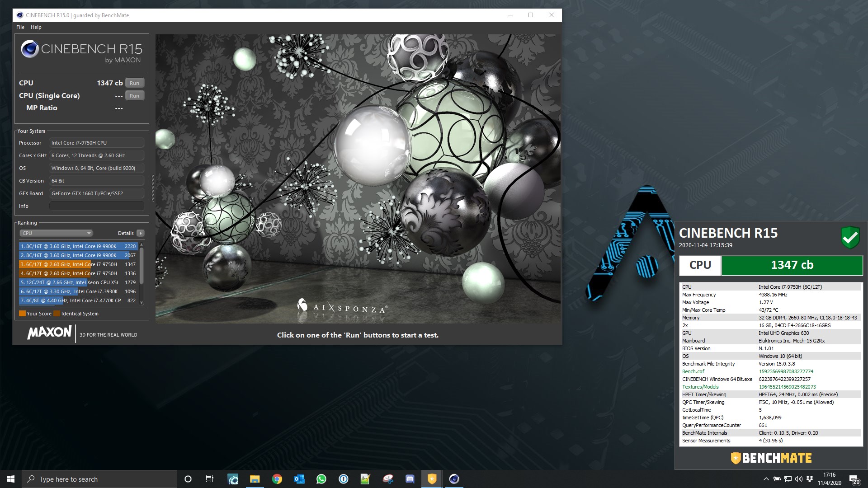
Task: Click the BenchMate logo at panel bottom
Action: click(771, 458)
